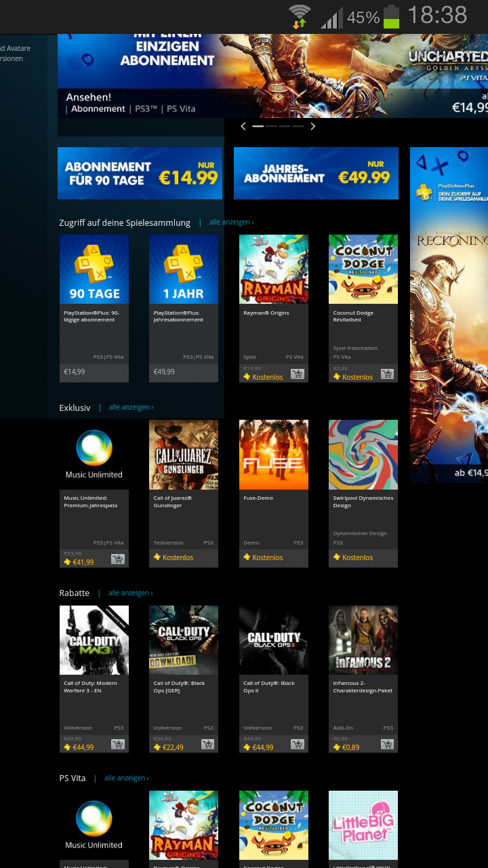Add Call of Duty Black Ops GER to cart
The image size is (488, 868).
pyautogui.click(x=207, y=744)
